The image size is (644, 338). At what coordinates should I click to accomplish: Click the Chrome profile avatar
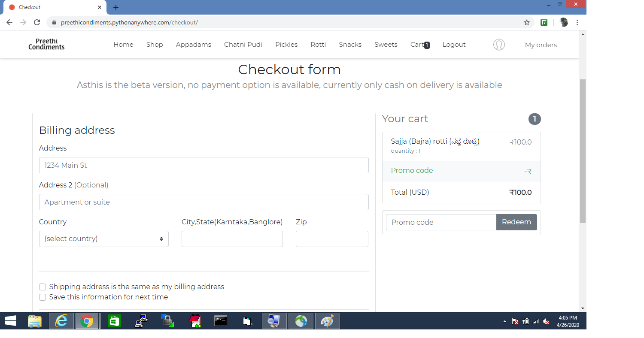[563, 22]
